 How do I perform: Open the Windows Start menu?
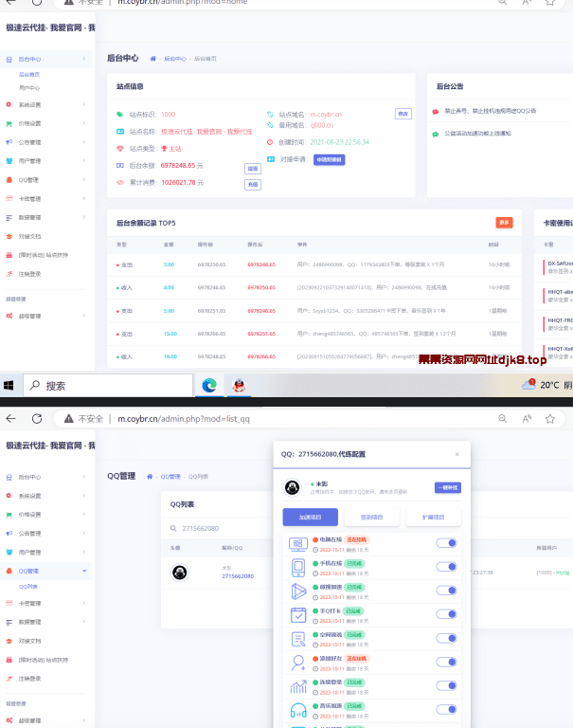(x=9, y=386)
